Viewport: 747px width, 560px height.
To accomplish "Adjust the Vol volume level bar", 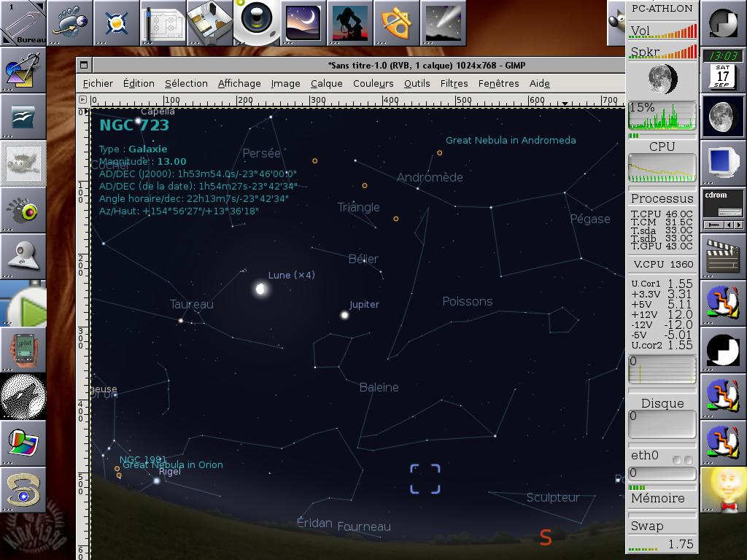I will pyautogui.click(x=662, y=31).
